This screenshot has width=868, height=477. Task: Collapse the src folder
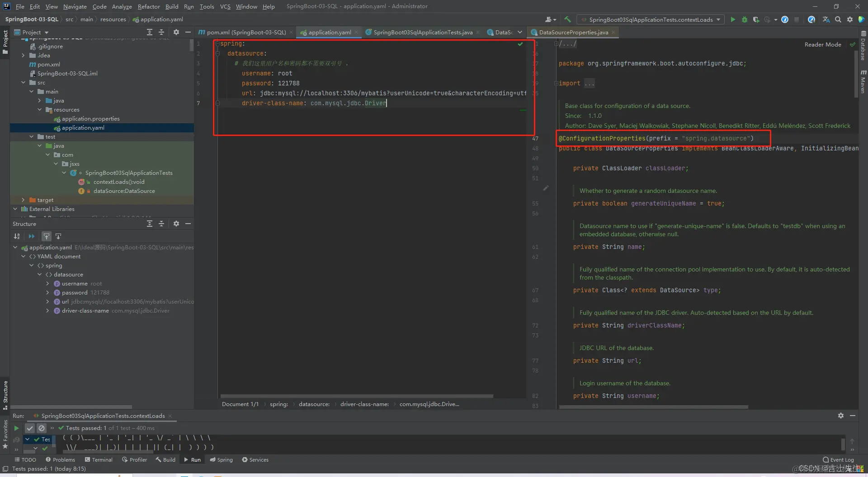[23, 83]
